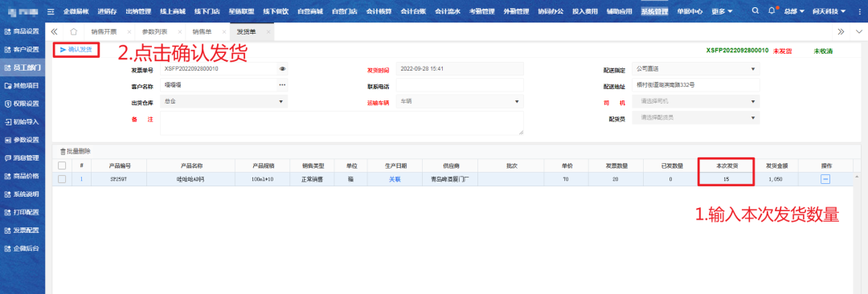Screen dimensions: 868x294
Task: Expand the 出货仓库 warehouse dropdown
Action: [x=223, y=101]
